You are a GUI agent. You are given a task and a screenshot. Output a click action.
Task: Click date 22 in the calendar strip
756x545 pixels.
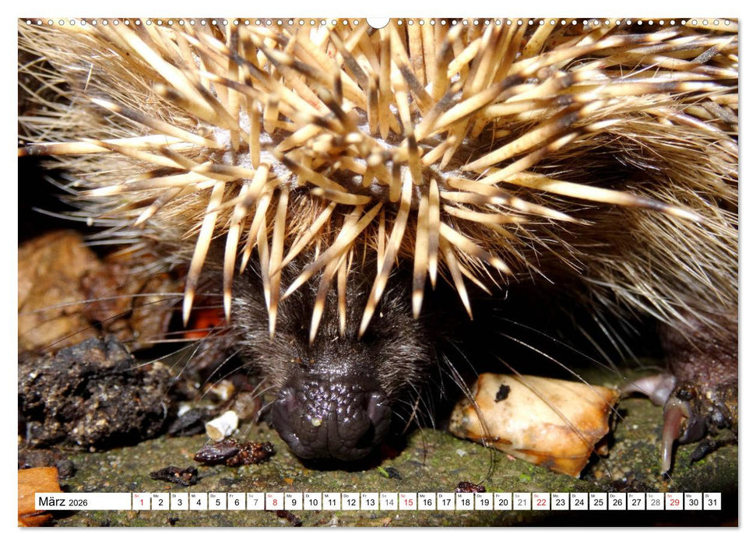click(540, 501)
